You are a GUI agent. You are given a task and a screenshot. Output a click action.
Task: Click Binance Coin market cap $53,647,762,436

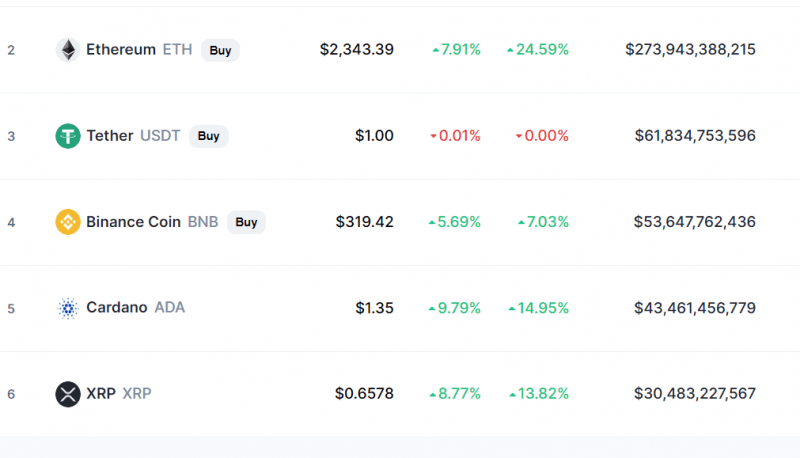pos(694,222)
